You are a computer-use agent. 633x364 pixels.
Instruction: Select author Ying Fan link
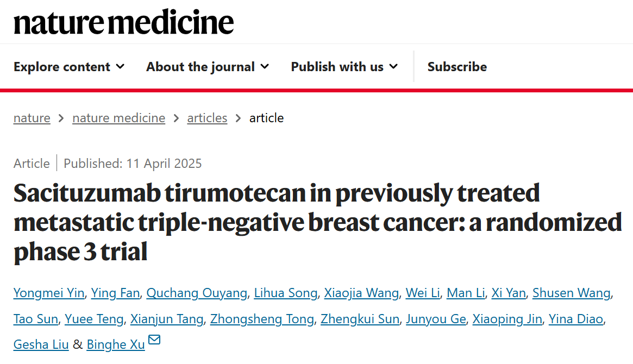116,293
